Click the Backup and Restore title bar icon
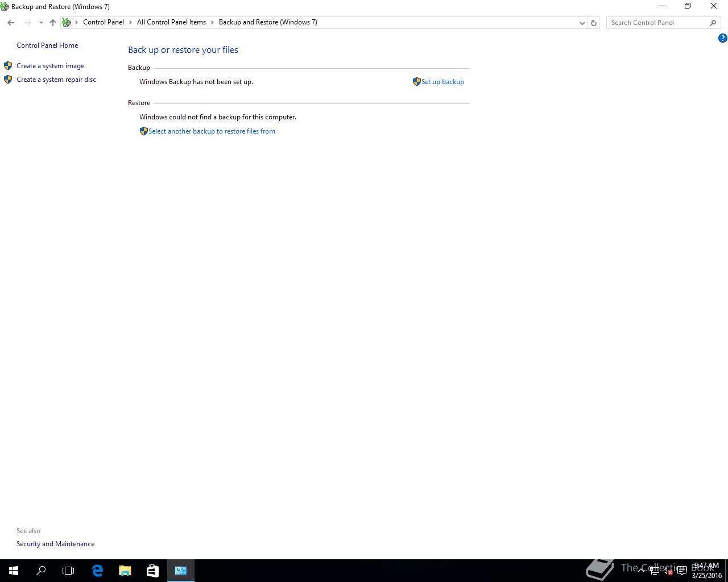Image resolution: width=728 pixels, height=582 pixels. (5, 7)
